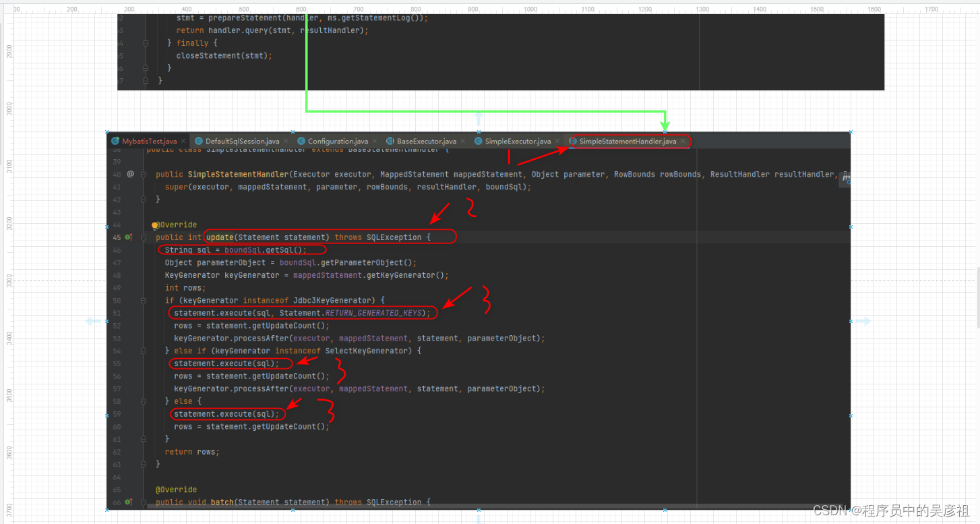This screenshot has height=524, width=980.
Task: Collapse the batch method fold at line 66
Action: pyautogui.click(x=144, y=502)
